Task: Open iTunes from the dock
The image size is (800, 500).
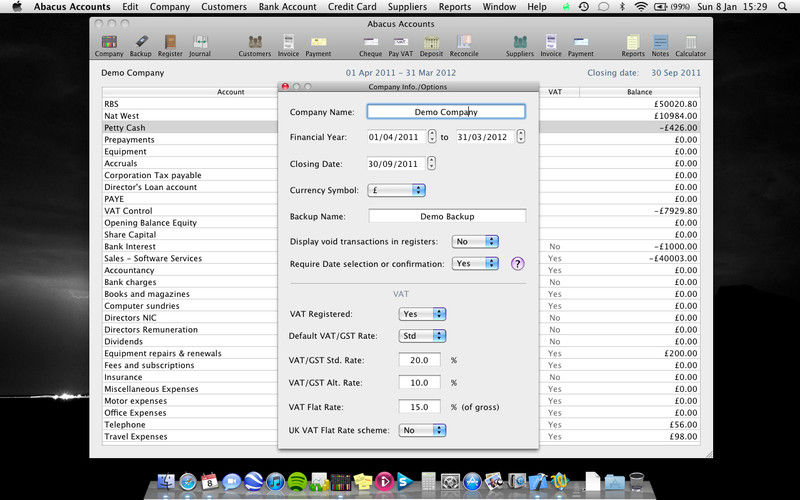Action: (x=275, y=481)
